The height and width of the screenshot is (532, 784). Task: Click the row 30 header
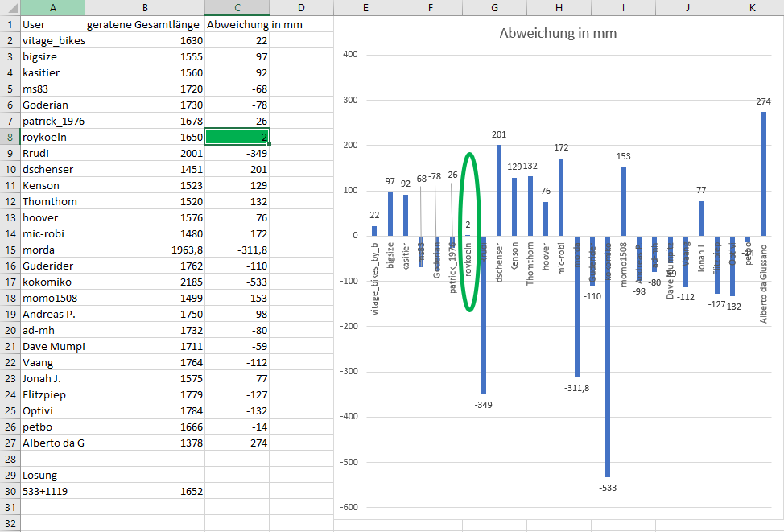click(10, 491)
